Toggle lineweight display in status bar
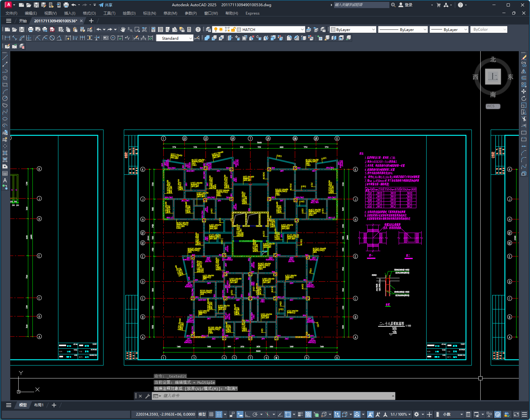 pyautogui.click(x=300, y=414)
